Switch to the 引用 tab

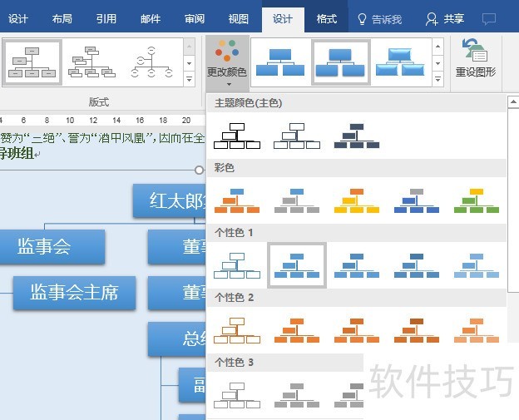pyautogui.click(x=106, y=19)
